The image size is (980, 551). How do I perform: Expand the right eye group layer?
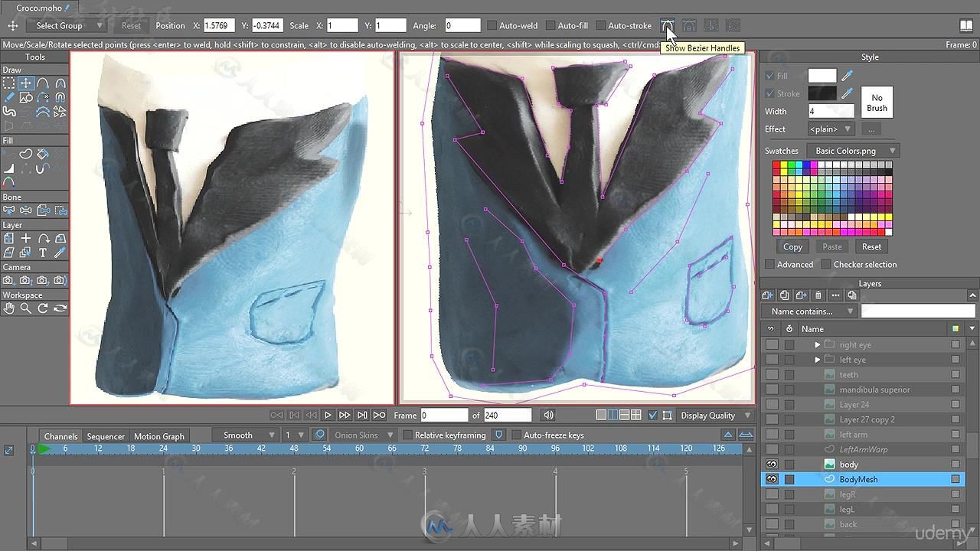click(x=817, y=345)
